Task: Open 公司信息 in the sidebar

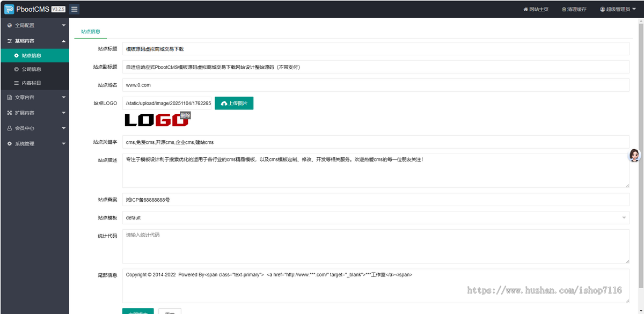Action: point(34,69)
